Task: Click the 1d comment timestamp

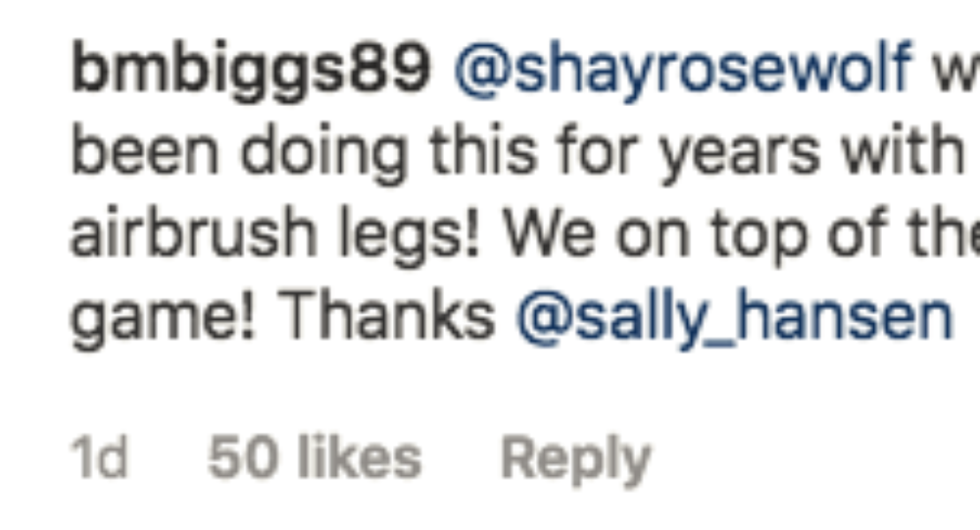Action: 99,458
